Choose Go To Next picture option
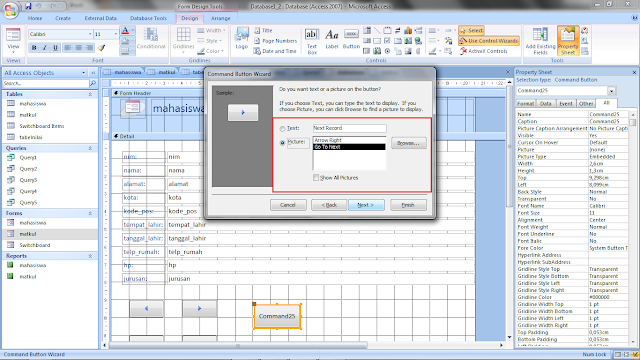 349,147
